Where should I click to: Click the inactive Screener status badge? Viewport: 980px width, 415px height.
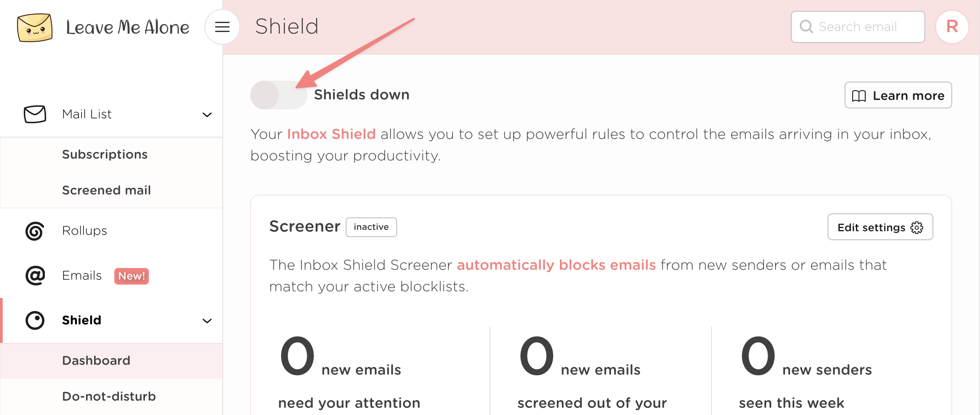[x=371, y=227]
